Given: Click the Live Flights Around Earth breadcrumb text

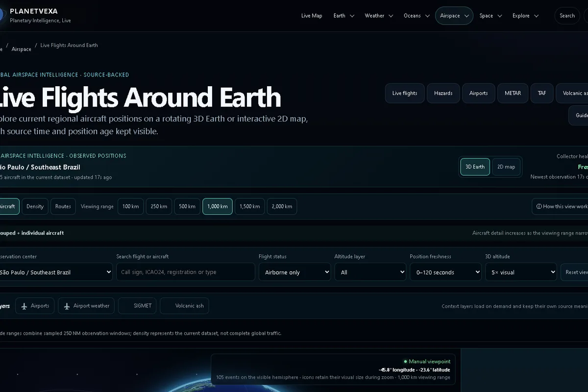Looking at the screenshot, I should point(69,45).
